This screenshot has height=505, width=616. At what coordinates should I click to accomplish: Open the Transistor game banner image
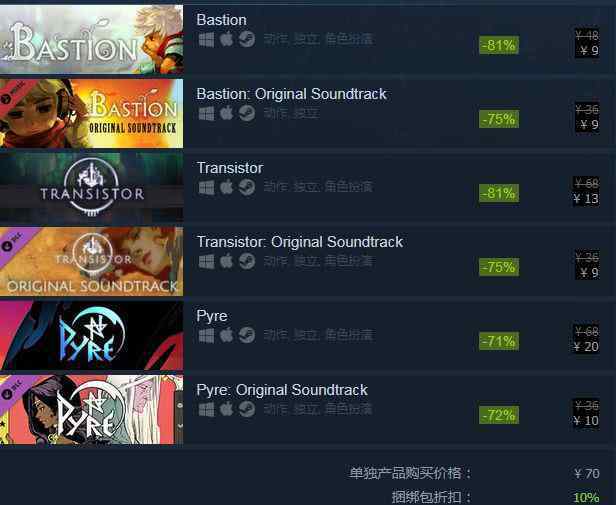[x=92, y=187]
